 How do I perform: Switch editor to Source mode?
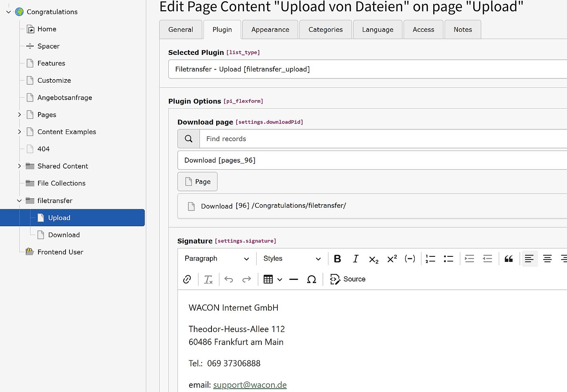point(348,279)
